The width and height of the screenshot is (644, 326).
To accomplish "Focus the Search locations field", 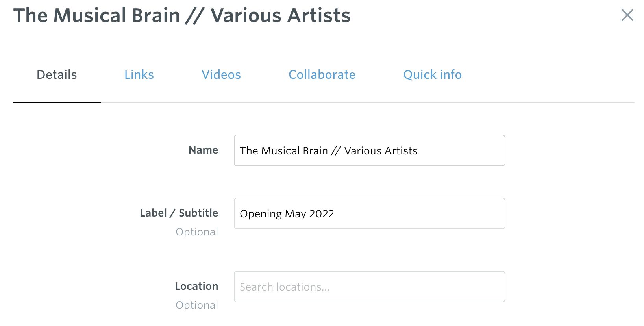I will pos(370,287).
